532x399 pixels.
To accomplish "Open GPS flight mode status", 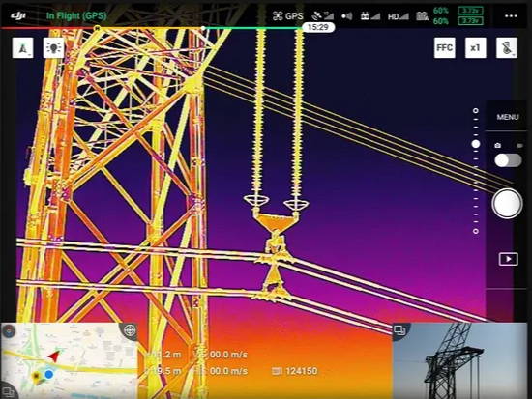I will [287, 15].
